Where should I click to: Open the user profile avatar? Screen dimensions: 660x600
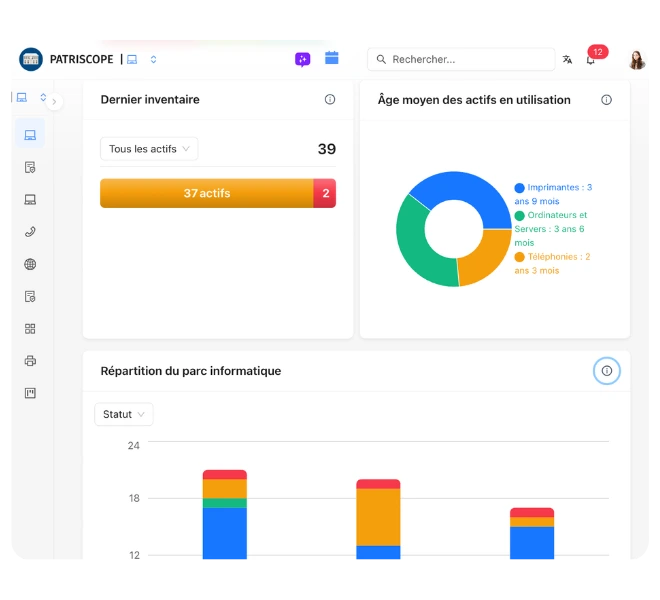[x=637, y=59]
